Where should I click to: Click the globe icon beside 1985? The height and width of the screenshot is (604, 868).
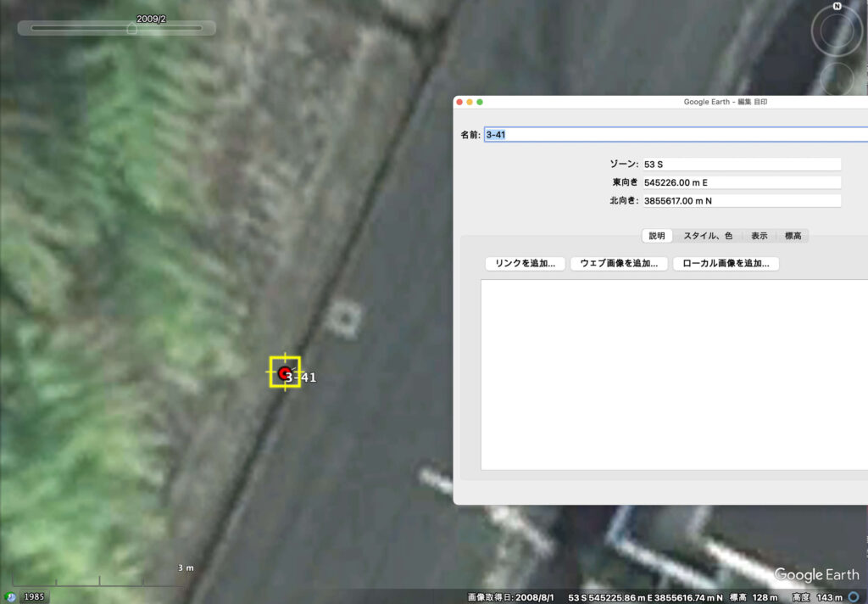click(10, 597)
